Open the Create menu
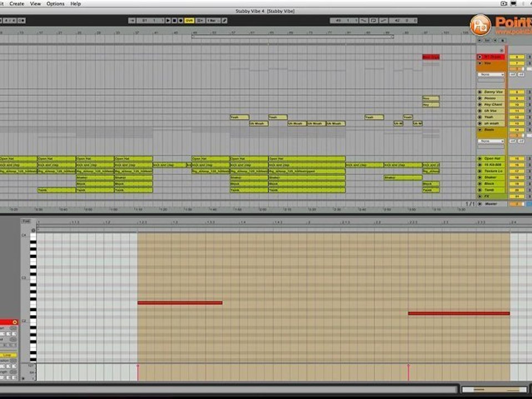Screen dimensions: 532x399 [x=17, y=4]
